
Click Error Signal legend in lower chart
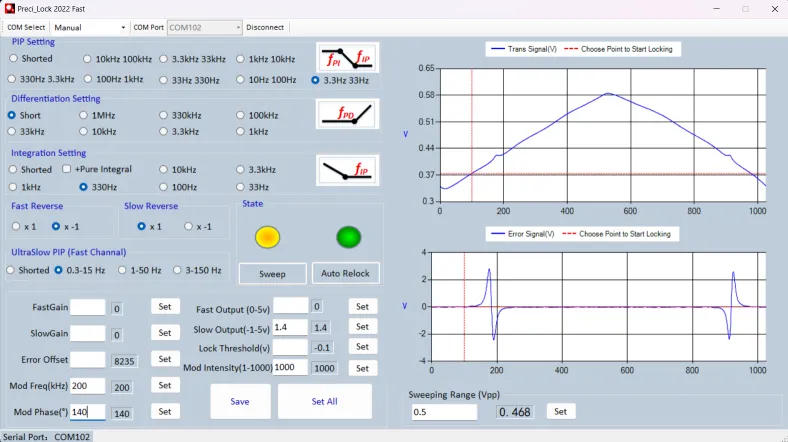pyautogui.click(x=524, y=234)
